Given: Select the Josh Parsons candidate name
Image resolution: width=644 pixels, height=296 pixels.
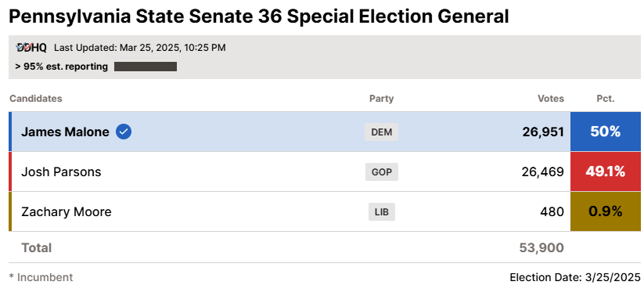Looking at the screenshot, I should [61, 171].
